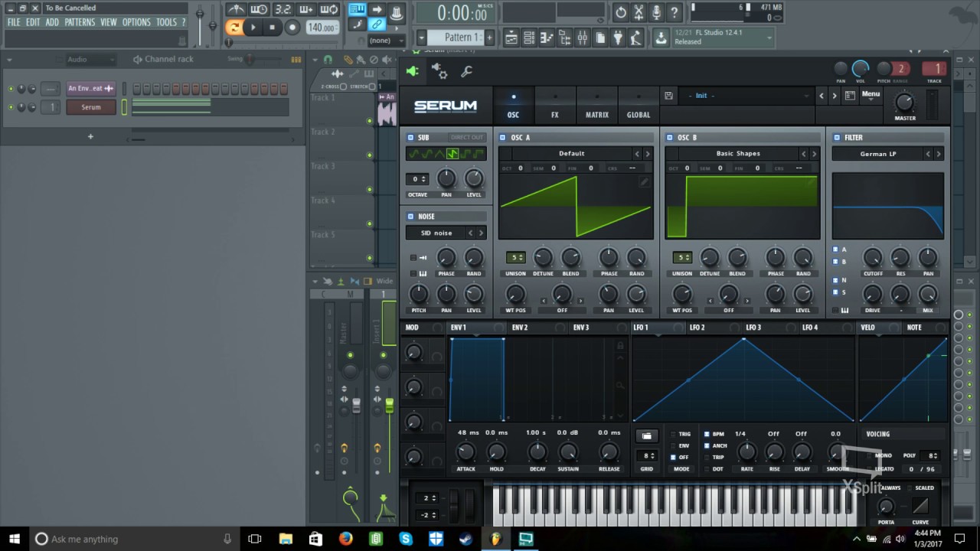The height and width of the screenshot is (551, 980).
Task: Toggle the LFO BPM sync checkbox
Action: click(x=706, y=434)
